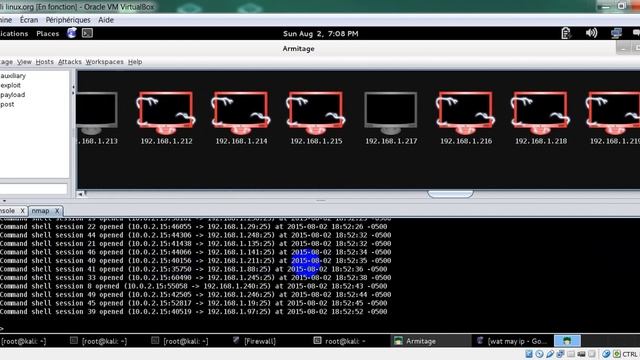The height and width of the screenshot is (360, 640).
Task: Click the session 39 opened log line
Action: tap(193, 311)
